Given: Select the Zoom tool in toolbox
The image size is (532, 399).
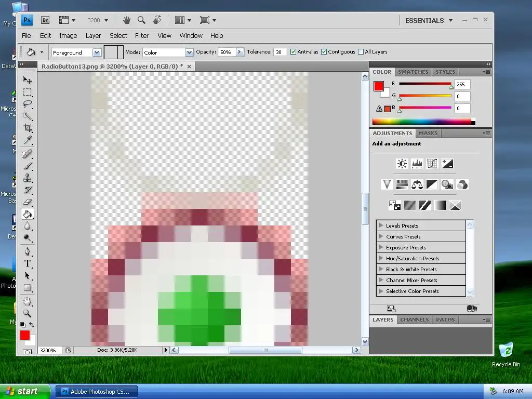Looking at the screenshot, I should [28, 313].
